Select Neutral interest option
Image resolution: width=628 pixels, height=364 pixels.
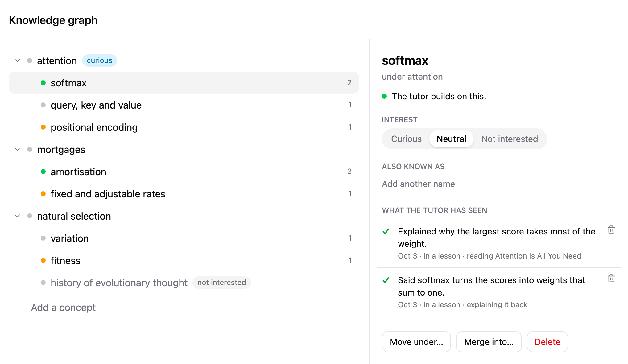pyautogui.click(x=451, y=139)
